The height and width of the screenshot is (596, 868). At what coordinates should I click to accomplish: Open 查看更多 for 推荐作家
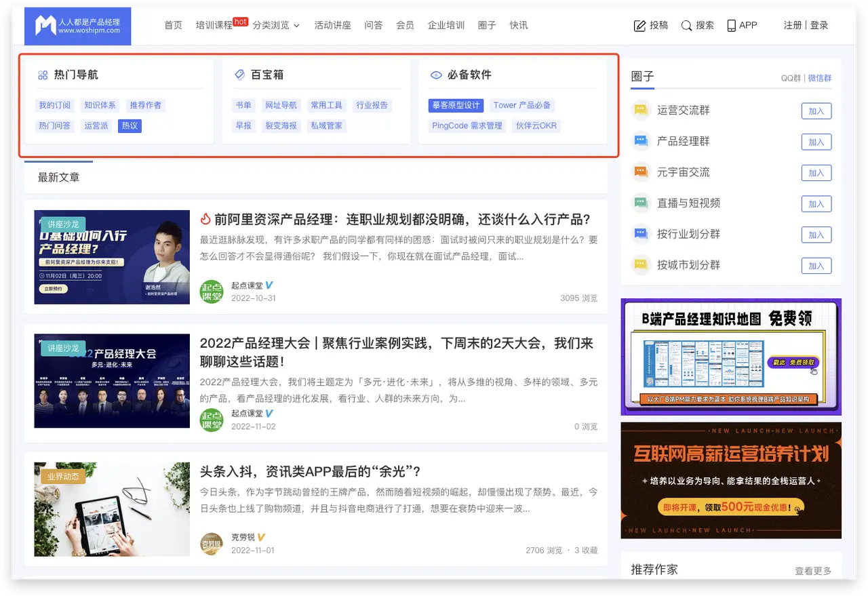coord(813,571)
